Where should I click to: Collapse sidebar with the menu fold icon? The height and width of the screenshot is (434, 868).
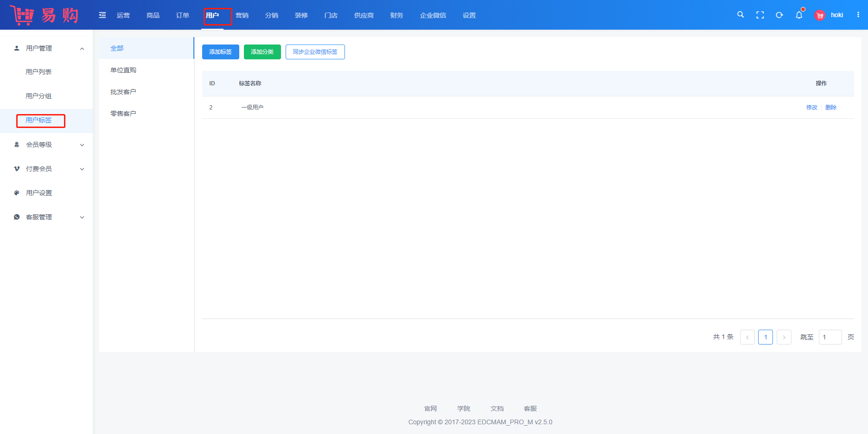point(102,15)
